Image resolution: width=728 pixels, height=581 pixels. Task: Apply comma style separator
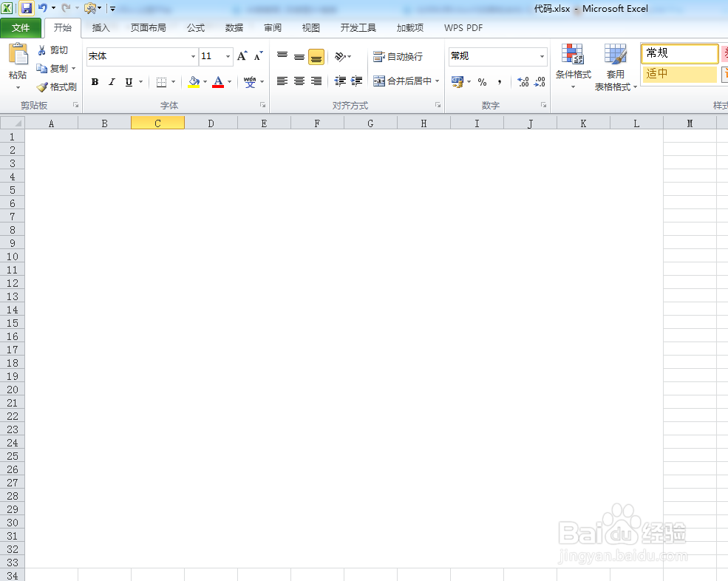(500, 82)
